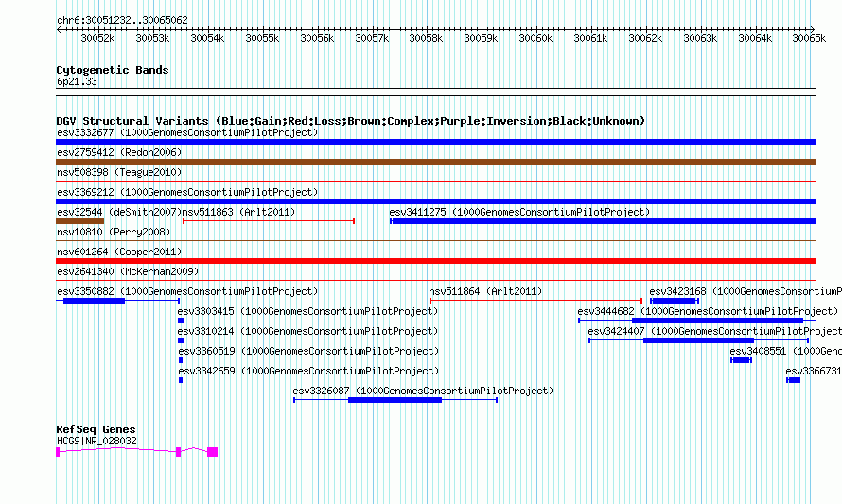Open esv3369212 variant label

(x=187, y=192)
